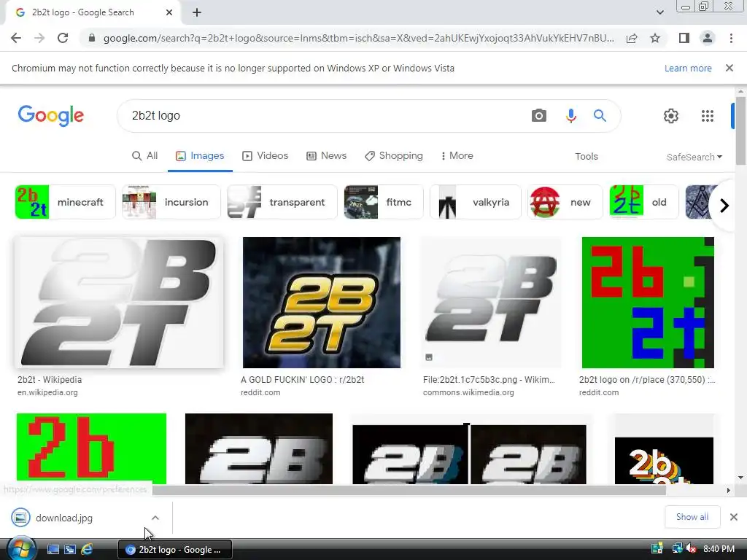The image size is (747, 560).
Task: Open A GOLD LOGO r/2b2t link
Action: [303, 379]
